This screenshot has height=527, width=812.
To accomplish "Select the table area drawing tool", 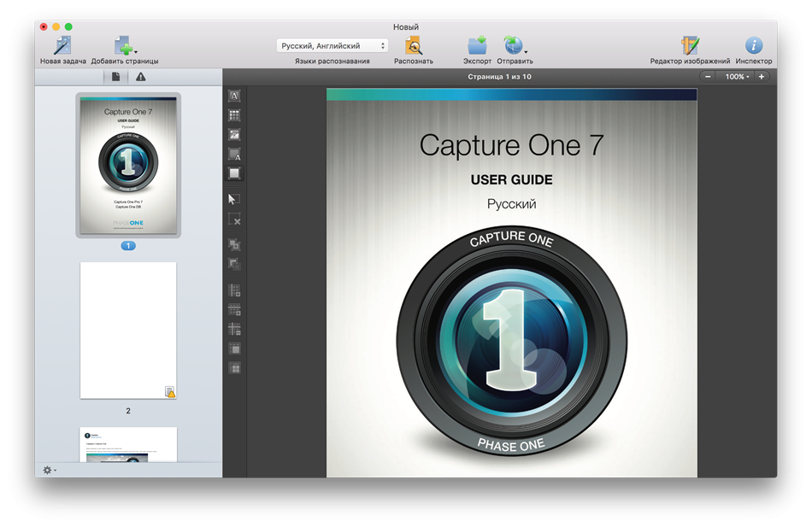I will click(234, 115).
